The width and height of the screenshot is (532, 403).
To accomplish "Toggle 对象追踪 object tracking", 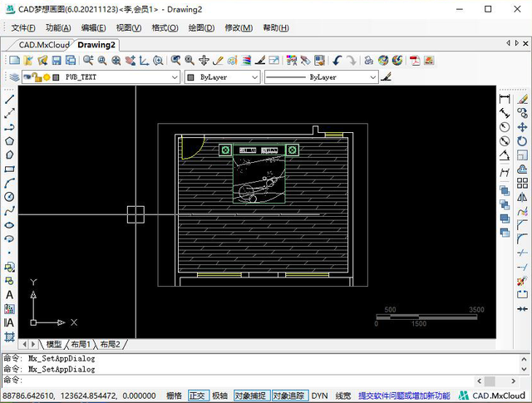I will (x=290, y=396).
